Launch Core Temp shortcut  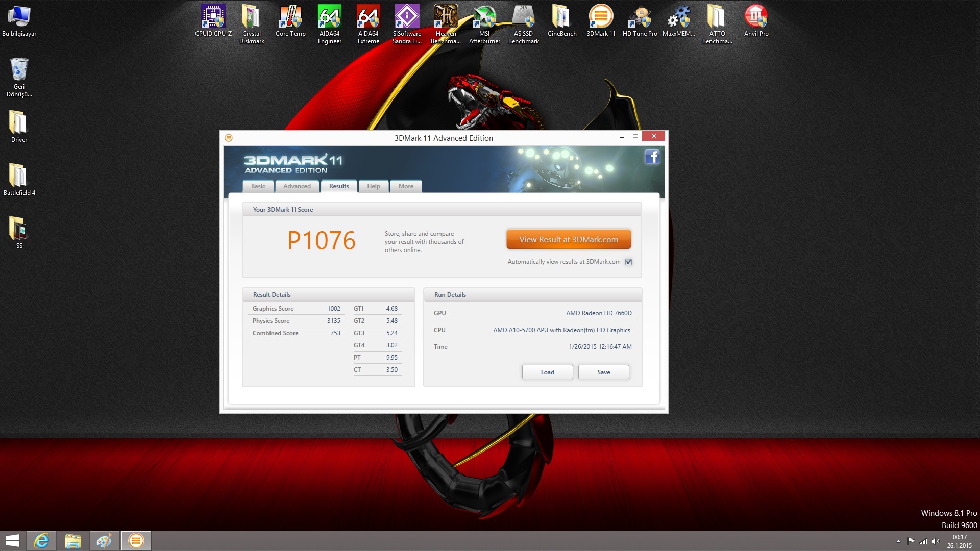pos(290,21)
